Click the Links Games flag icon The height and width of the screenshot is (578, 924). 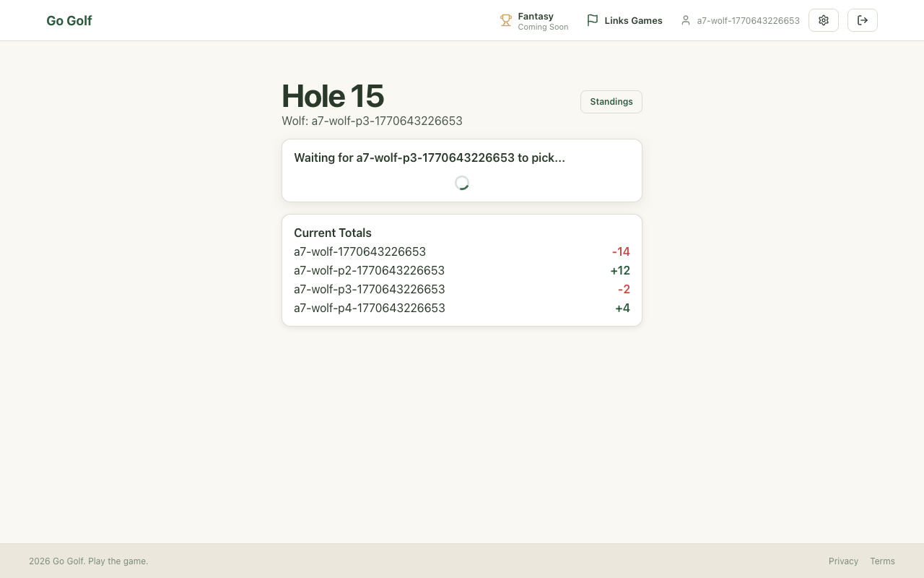(x=593, y=20)
